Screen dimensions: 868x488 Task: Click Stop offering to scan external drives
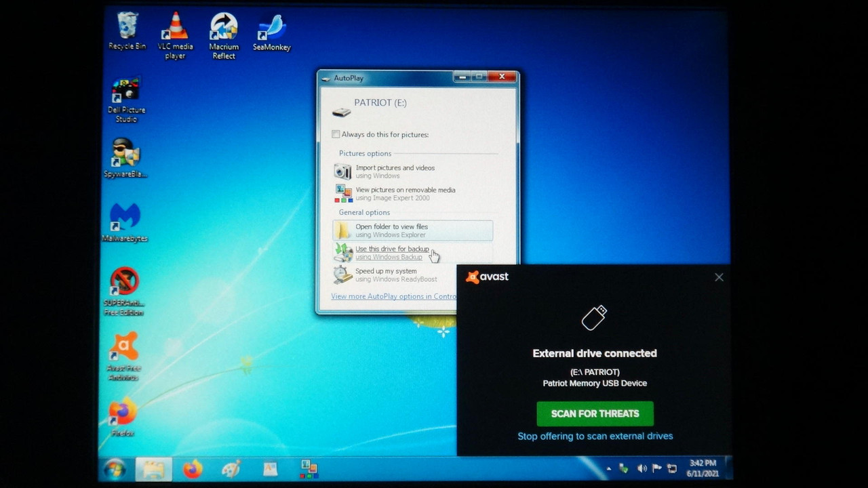tap(595, 436)
